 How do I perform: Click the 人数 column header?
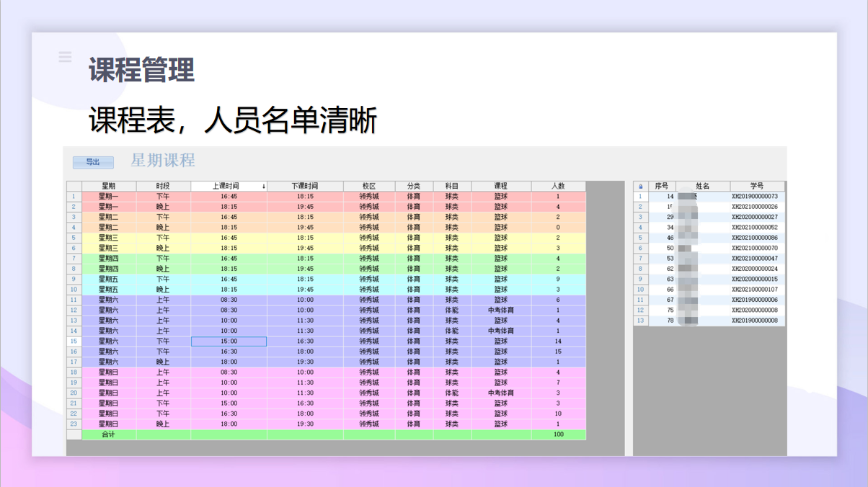(557, 186)
